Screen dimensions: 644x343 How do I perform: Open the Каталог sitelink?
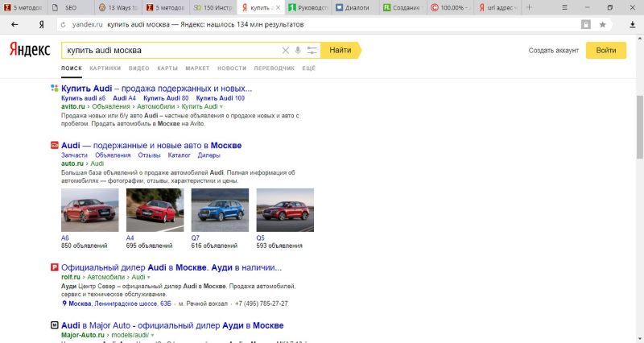click(179, 155)
